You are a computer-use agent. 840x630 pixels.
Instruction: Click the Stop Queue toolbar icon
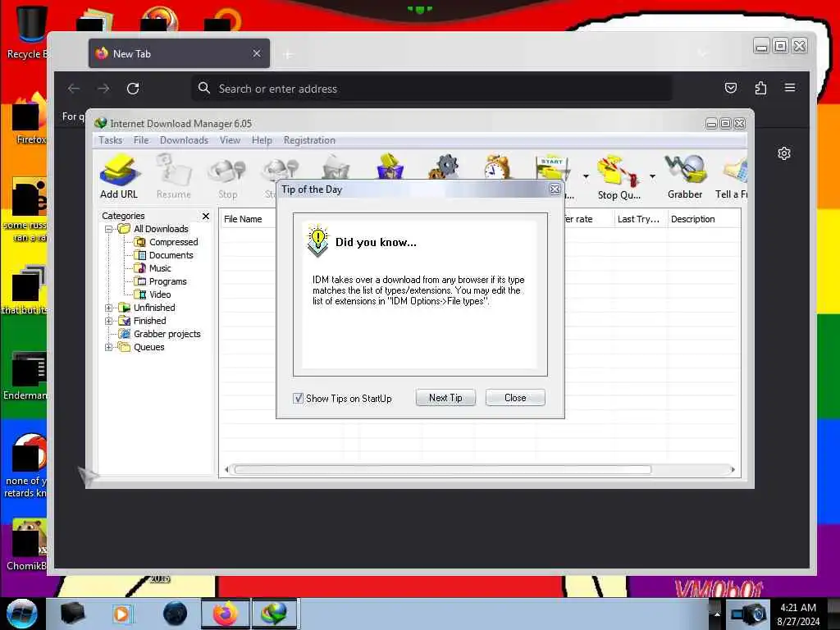coord(619,177)
